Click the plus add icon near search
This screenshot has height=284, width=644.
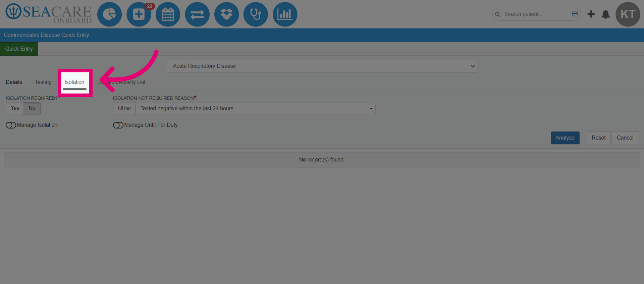tap(591, 14)
